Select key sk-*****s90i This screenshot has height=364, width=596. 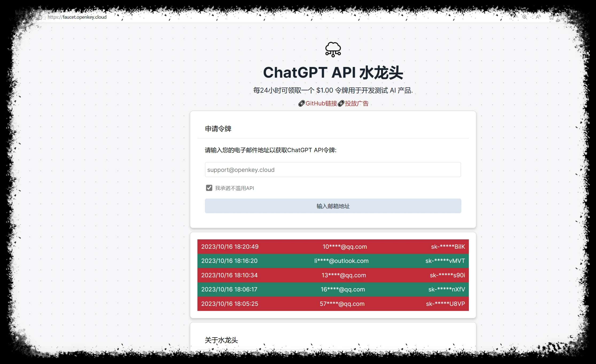click(447, 275)
